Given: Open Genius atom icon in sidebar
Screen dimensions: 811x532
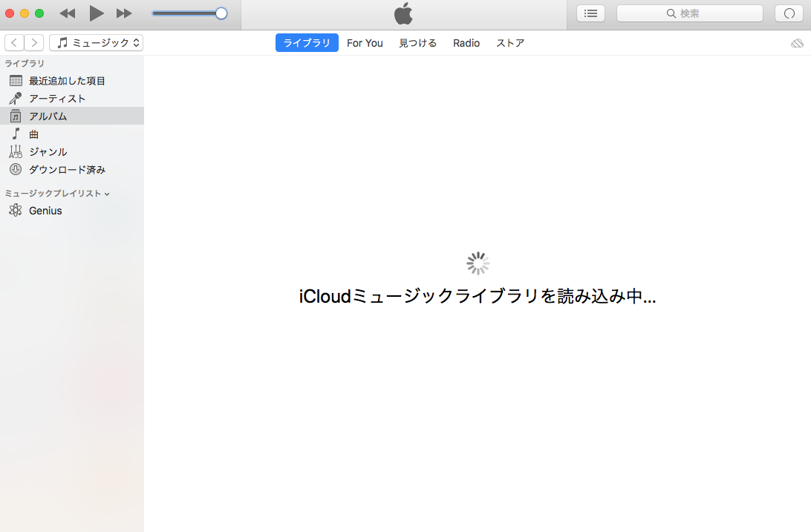Looking at the screenshot, I should (16, 211).
